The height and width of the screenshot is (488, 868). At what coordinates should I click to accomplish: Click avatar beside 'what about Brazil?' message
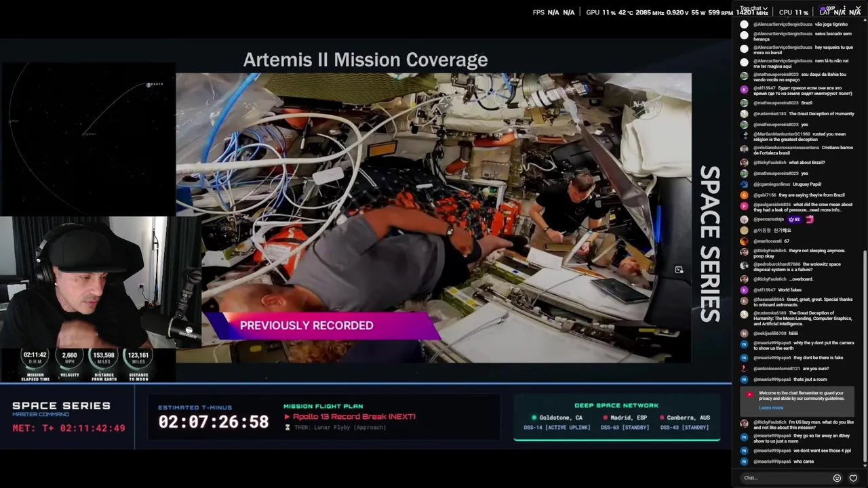(744, 163)
